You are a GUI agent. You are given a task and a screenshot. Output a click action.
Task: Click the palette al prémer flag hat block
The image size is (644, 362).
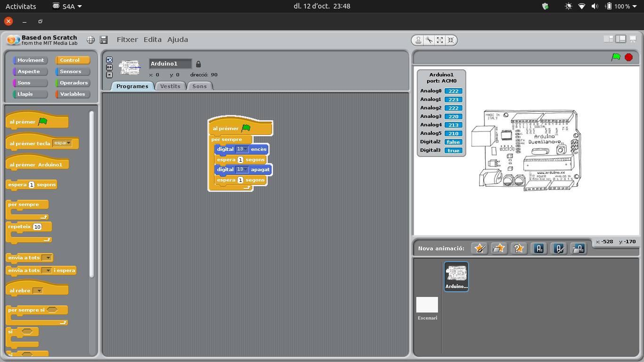[37, 121]
